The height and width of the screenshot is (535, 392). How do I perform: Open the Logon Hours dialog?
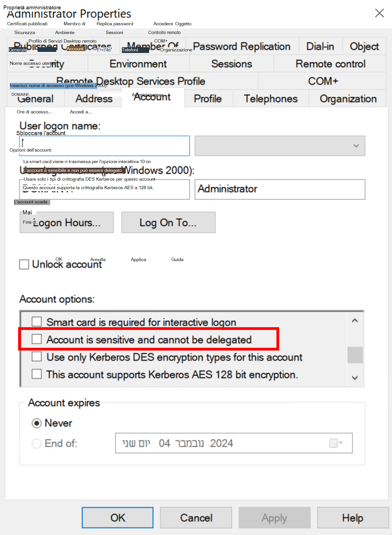pos(67,222)
